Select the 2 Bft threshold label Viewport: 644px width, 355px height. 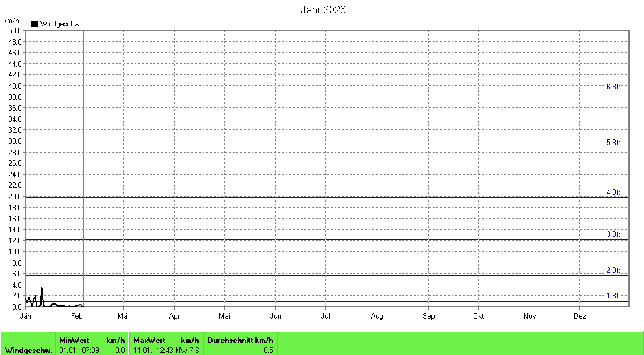click(x=613, y=270)
